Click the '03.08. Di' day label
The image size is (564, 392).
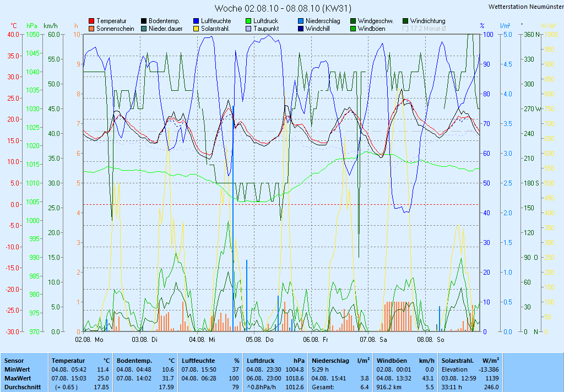point(145,340)
